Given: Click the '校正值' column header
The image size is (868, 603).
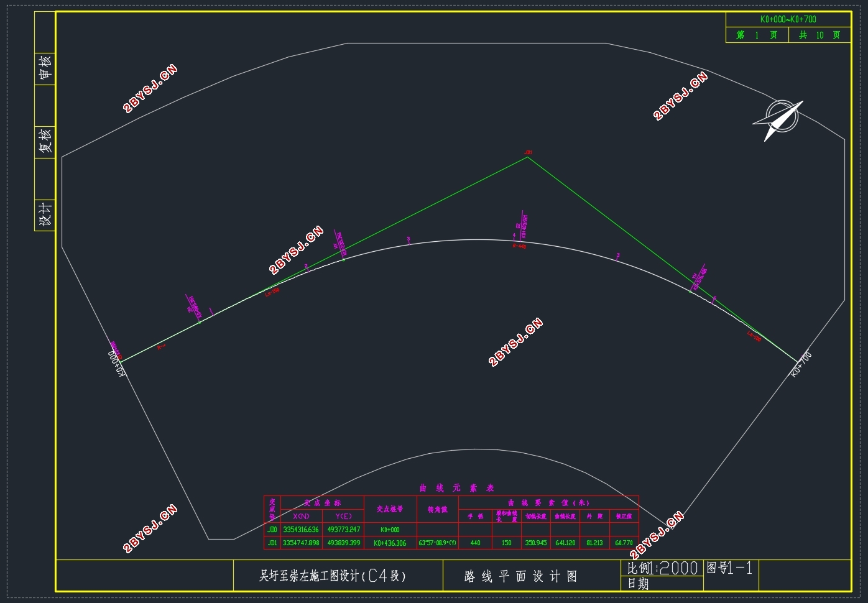Looking at the screenshot, I should click(x=624, y=517).
